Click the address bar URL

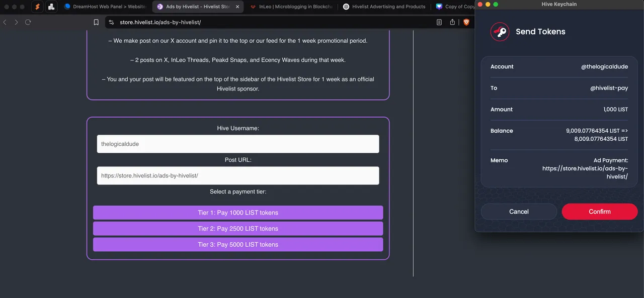(x=160, y=22)
